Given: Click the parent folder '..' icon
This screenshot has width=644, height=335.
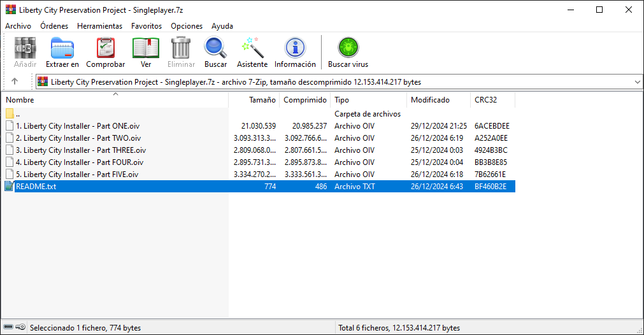Looking at the screenshot, I should point(10,114).
